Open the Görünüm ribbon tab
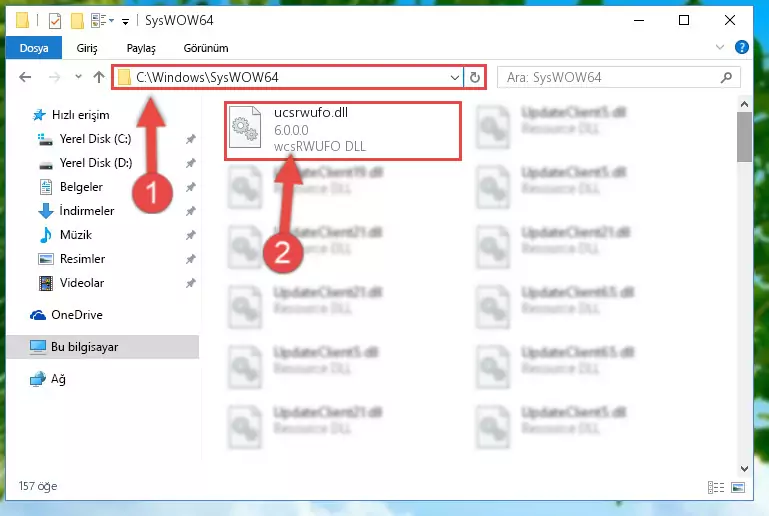 pos(205,48)
